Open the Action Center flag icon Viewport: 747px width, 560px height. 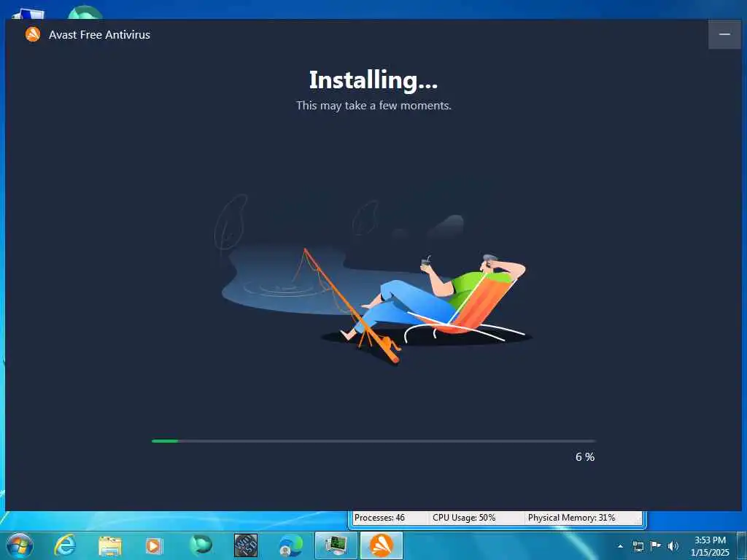[x=656, y=545]
